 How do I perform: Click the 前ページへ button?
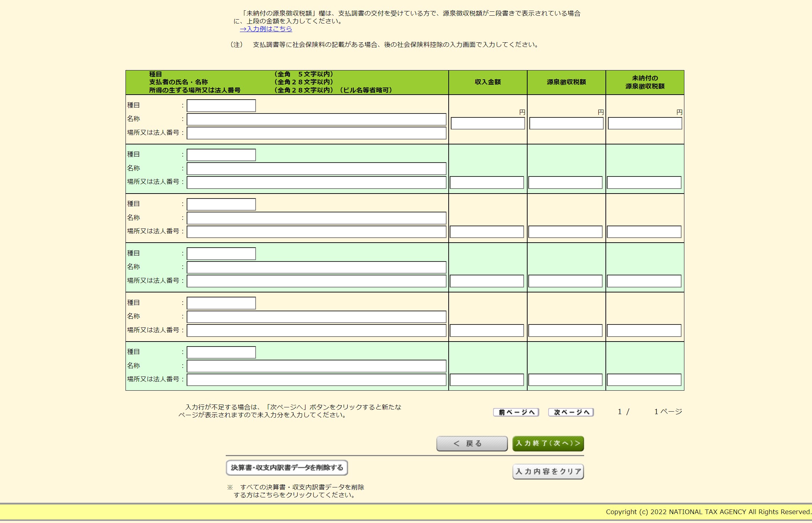[516, 412]
